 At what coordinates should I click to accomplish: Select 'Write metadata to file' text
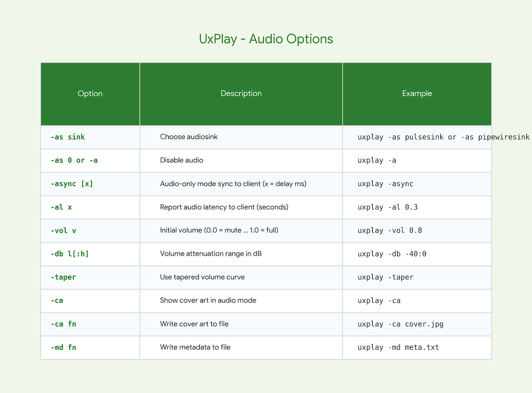[x=195, y=347]
